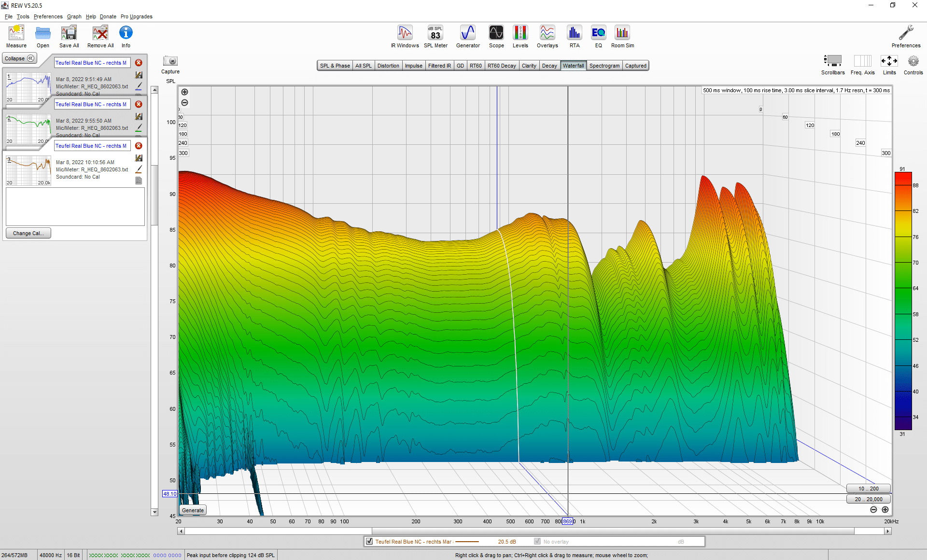927x560 pixels.
Task: Click the horizontal graph scrollbar
Action: pyautogui.click(x=534, y=531)
